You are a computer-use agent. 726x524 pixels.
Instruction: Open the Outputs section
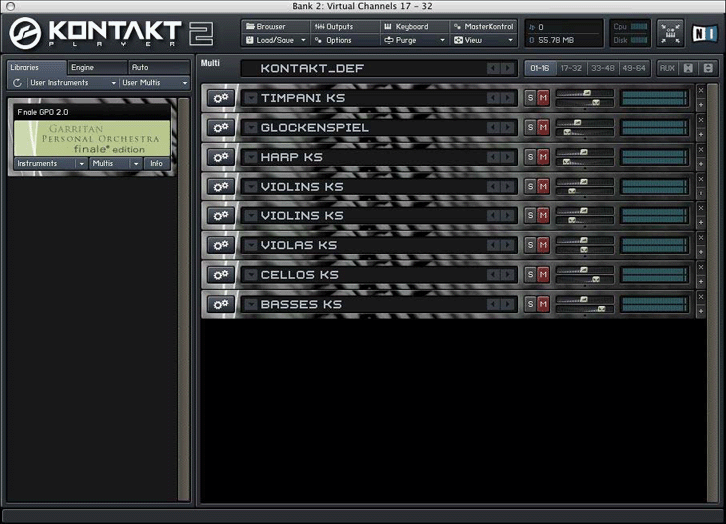click(x=345, y=27)
